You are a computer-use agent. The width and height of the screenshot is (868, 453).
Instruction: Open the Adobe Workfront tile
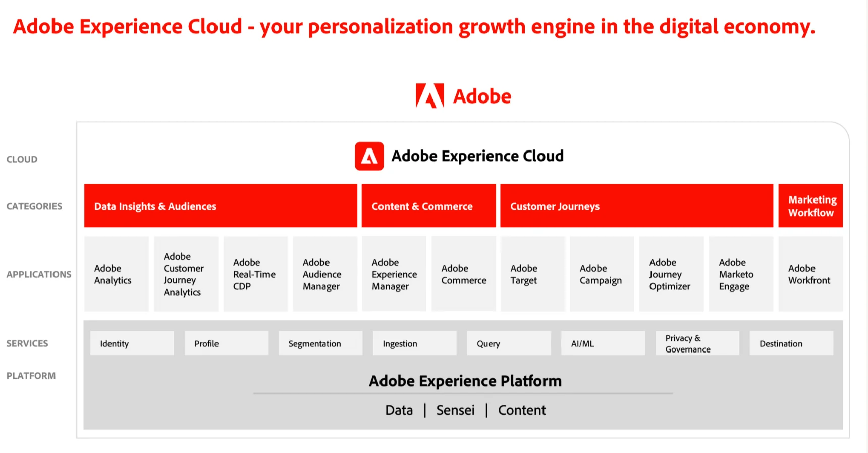coord(810,274)
